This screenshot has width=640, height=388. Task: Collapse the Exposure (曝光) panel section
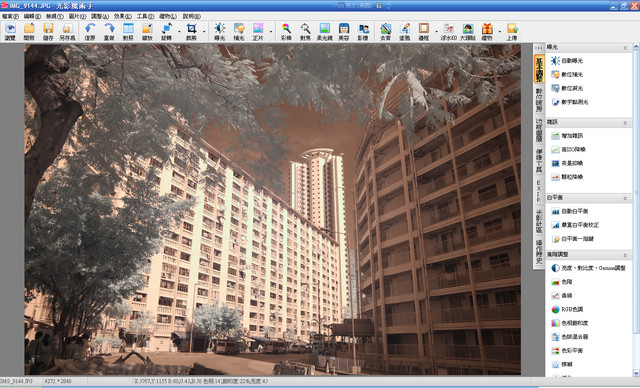pos(625,48)
